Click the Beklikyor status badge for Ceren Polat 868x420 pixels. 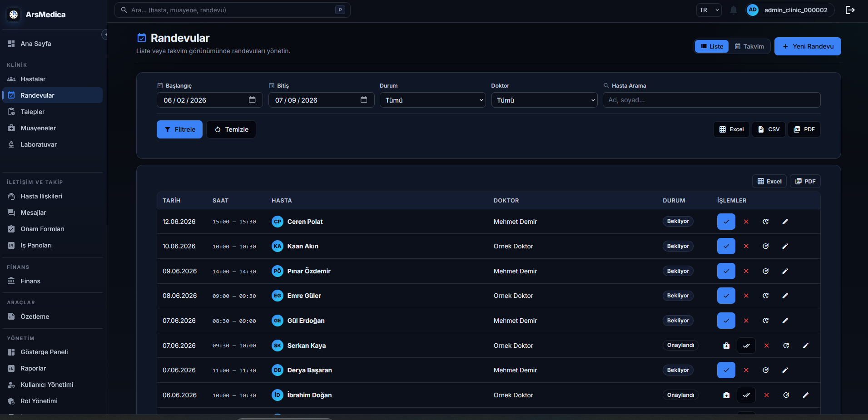pos(678,221)
